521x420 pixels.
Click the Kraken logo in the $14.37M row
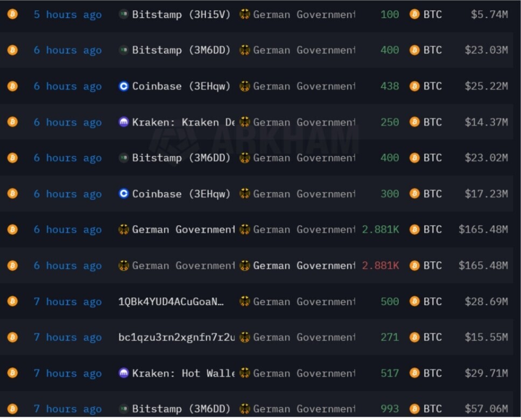click(x=124, y=122)
